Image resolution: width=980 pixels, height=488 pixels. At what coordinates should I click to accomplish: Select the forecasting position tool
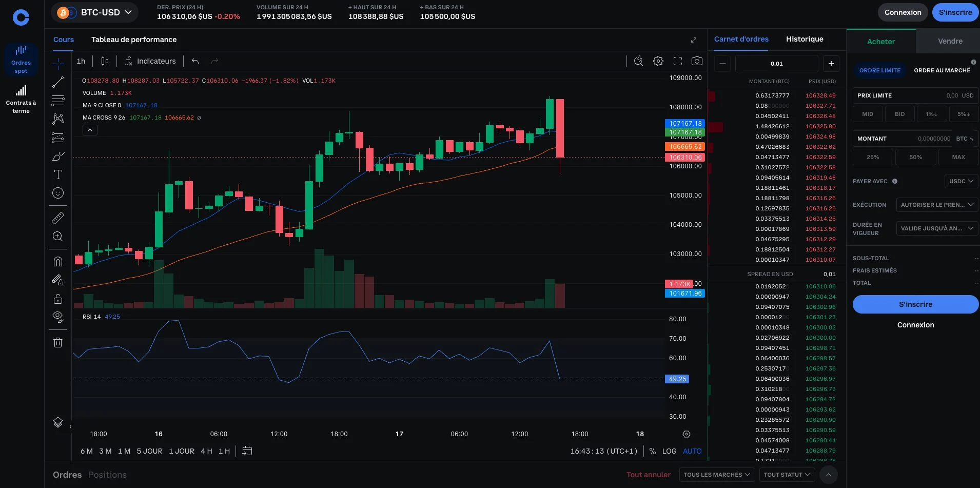(x=58, y=138)
